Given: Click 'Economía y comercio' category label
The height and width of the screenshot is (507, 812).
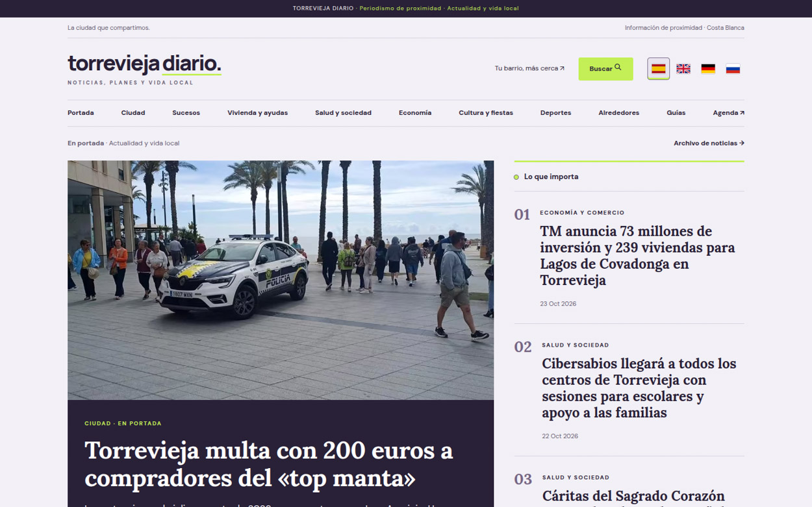Looking at the screenshot, I should (582, 213).
